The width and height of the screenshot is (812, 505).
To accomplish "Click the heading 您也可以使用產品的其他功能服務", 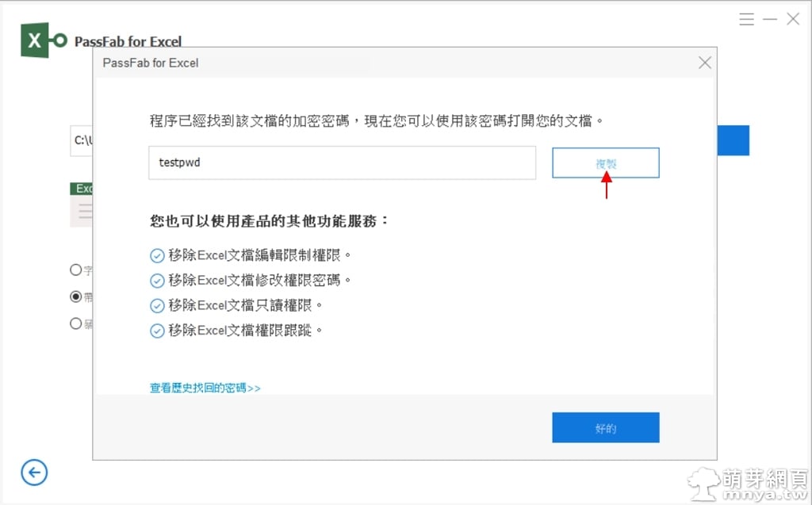I will pos(269,221).
